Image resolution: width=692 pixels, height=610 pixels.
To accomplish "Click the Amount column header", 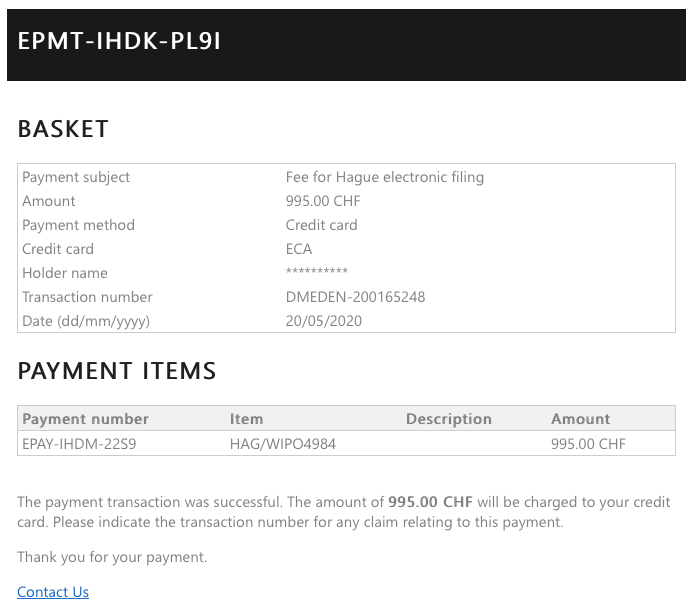I will point(580,419).
